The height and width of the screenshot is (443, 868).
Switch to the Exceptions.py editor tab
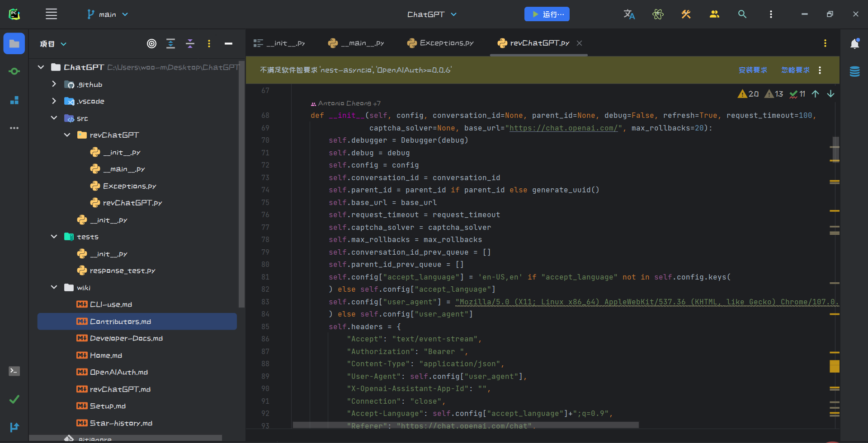coord(440,43)
